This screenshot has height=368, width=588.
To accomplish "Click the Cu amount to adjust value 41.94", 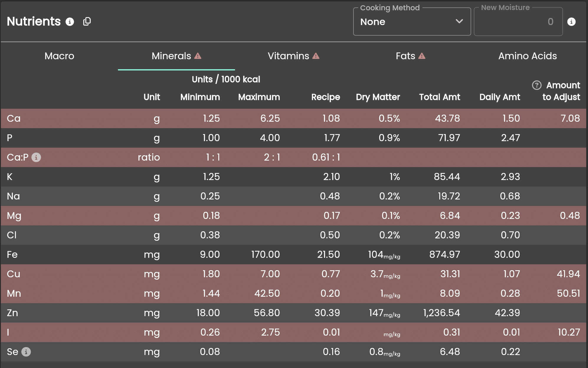I will click(568, 274).
